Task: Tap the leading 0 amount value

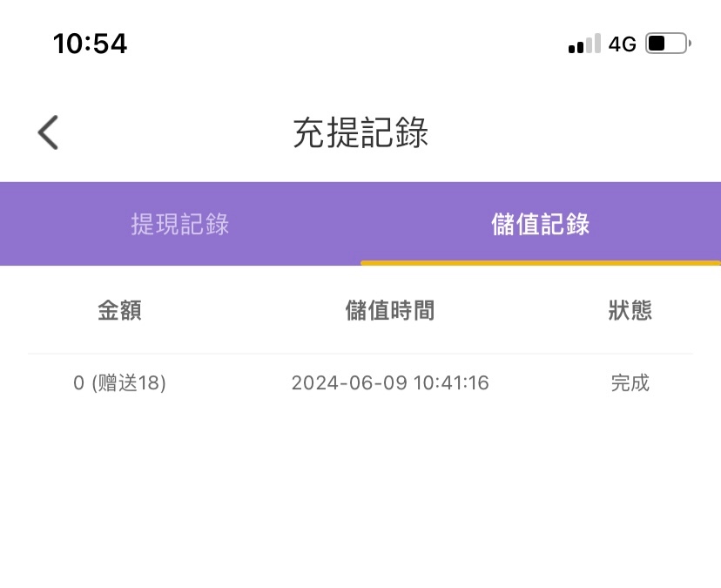Action: [78, 383]
